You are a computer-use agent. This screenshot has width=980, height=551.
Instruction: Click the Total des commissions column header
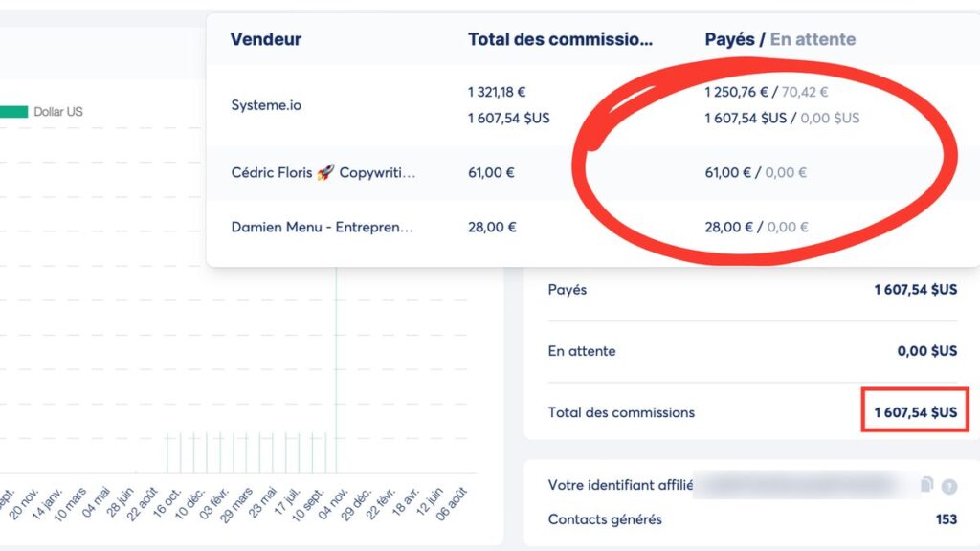coord(560,39)
